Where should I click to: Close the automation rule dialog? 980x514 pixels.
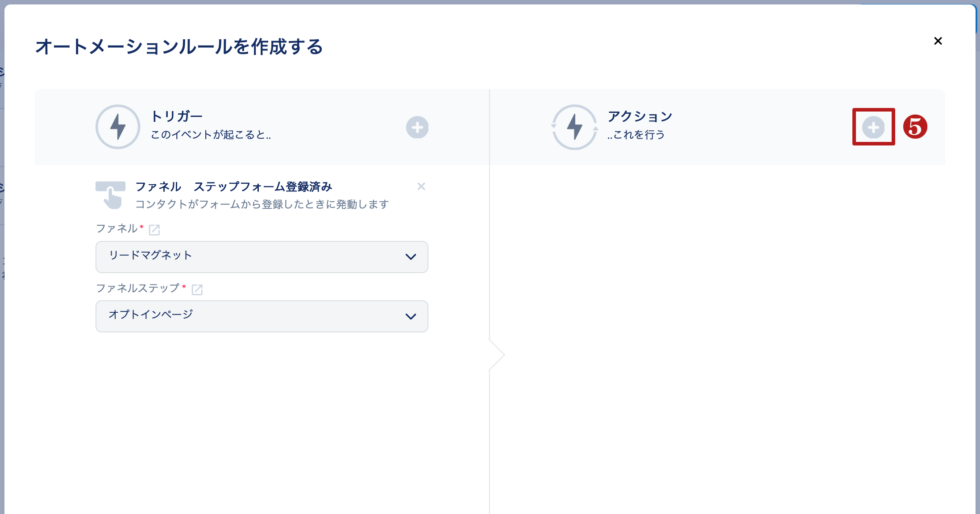pos(938,41)
